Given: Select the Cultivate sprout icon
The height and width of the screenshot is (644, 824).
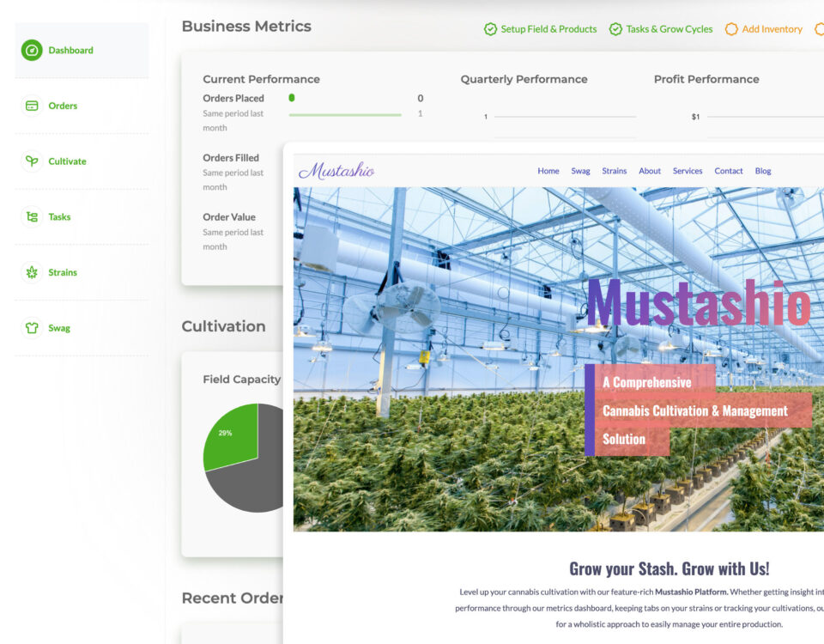Looking at the screenshot, I should 32,161.
